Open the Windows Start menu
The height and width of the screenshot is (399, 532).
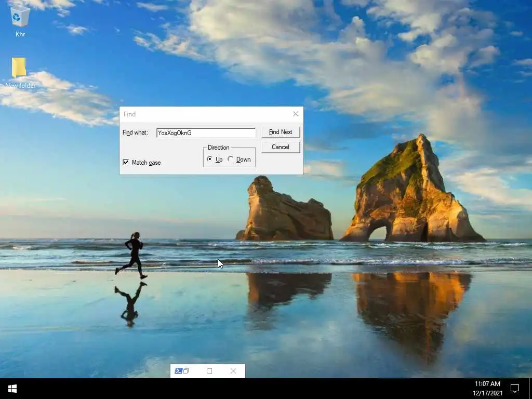(x=12, y=389)
